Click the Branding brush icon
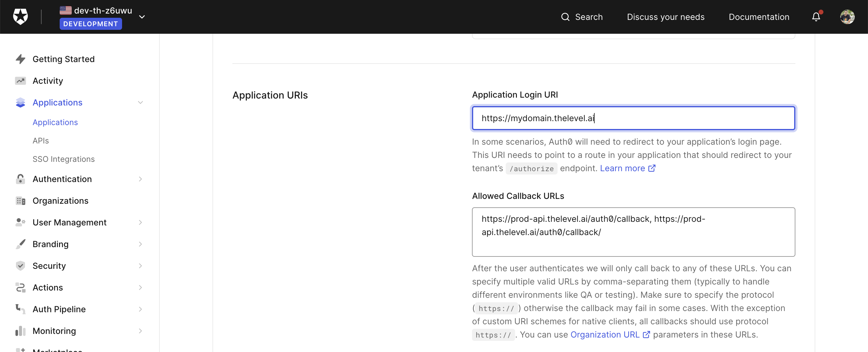The height and width of the screenshot is (352, 868). pyautogui.click(x=20, y=244)
